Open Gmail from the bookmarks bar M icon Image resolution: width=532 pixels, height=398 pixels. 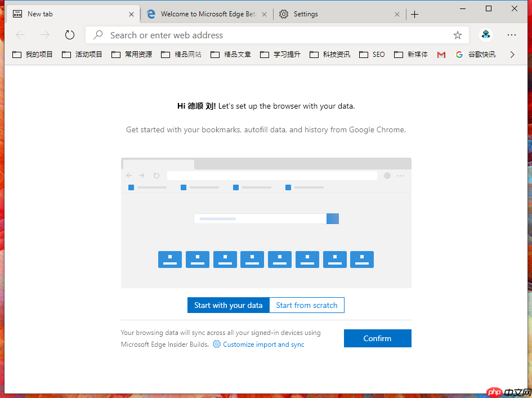(x=441, y=54)
